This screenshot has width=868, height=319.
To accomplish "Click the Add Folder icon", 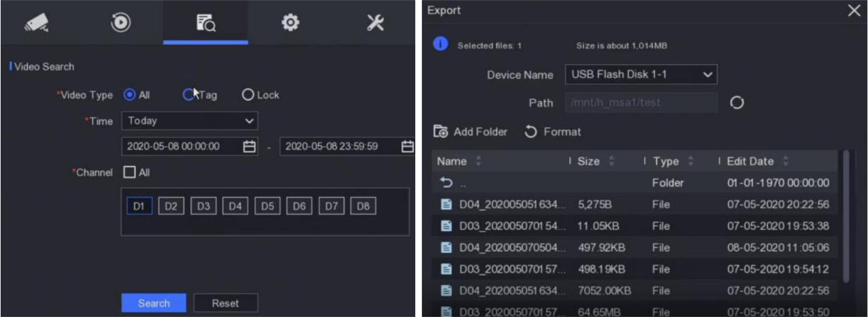I will (x=440, y=132).
